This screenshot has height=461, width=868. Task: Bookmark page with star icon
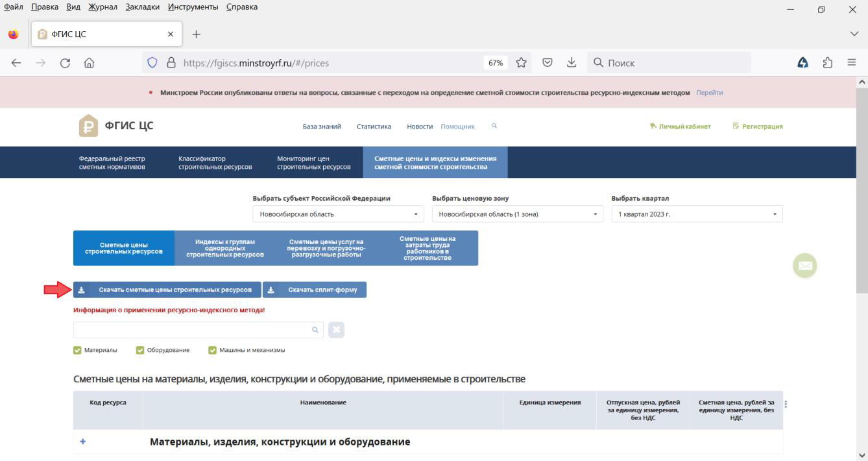point(520,63)
